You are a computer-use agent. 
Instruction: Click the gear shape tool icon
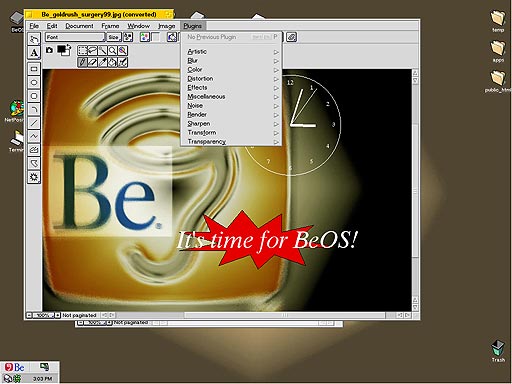tap(34, 177)
